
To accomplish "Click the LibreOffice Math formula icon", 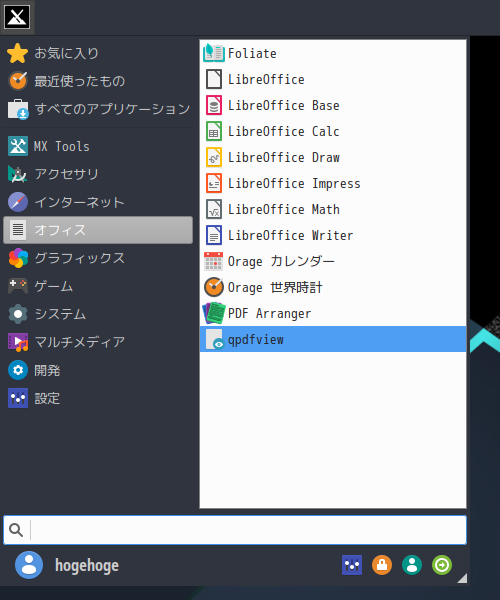I will (213, 209).
